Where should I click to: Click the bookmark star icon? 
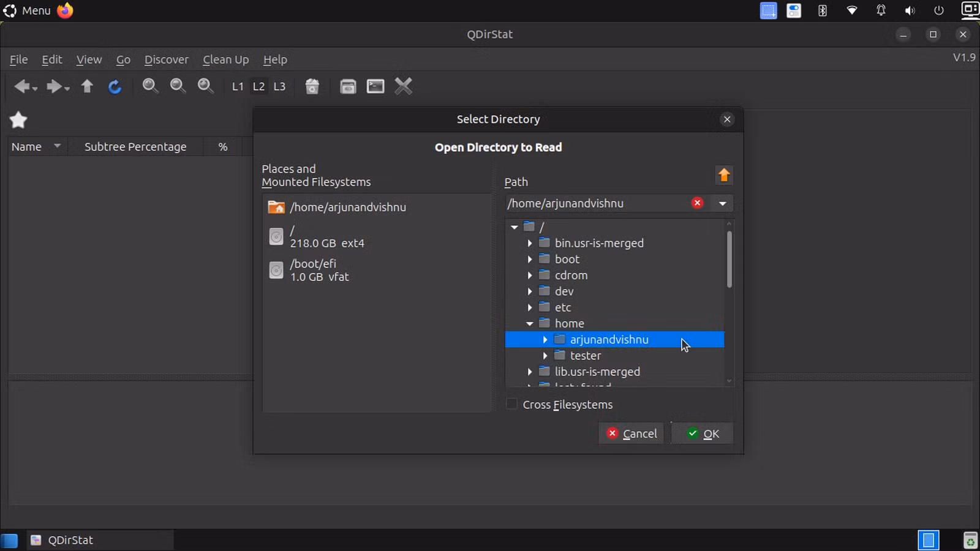18,120
